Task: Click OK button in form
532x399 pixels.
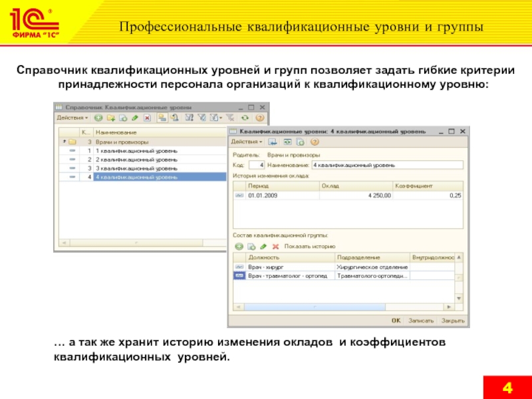Action: (396, 321)
